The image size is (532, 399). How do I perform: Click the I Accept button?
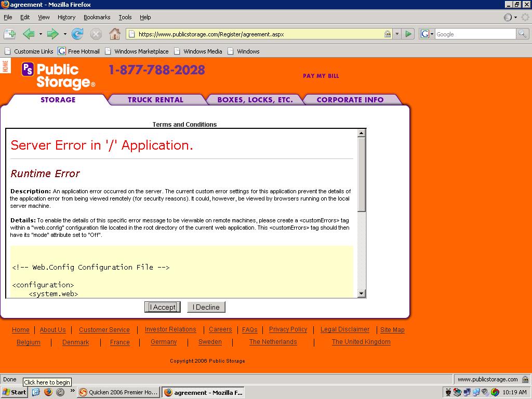163,307
